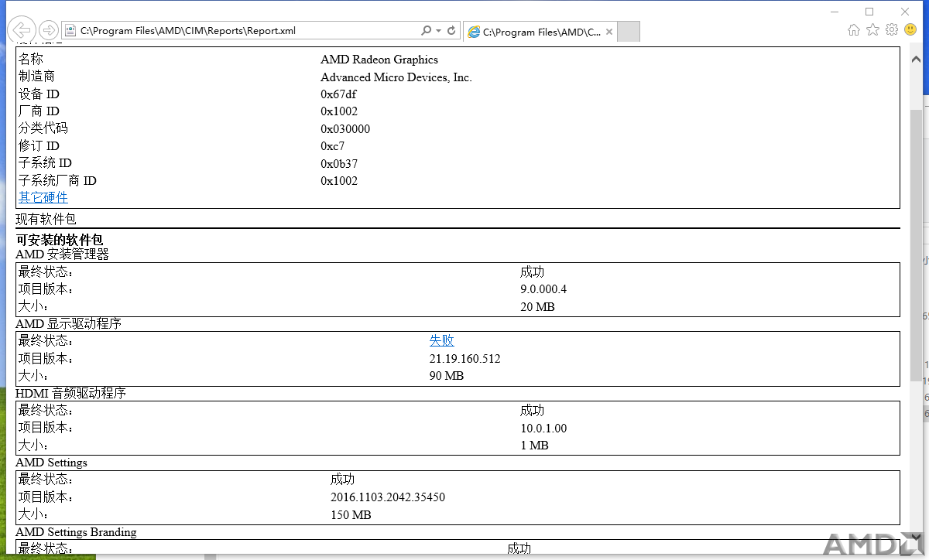The image size is (929, 560).
Task: Click the 子系统 ID label
Action: click(x=45, y=163)
